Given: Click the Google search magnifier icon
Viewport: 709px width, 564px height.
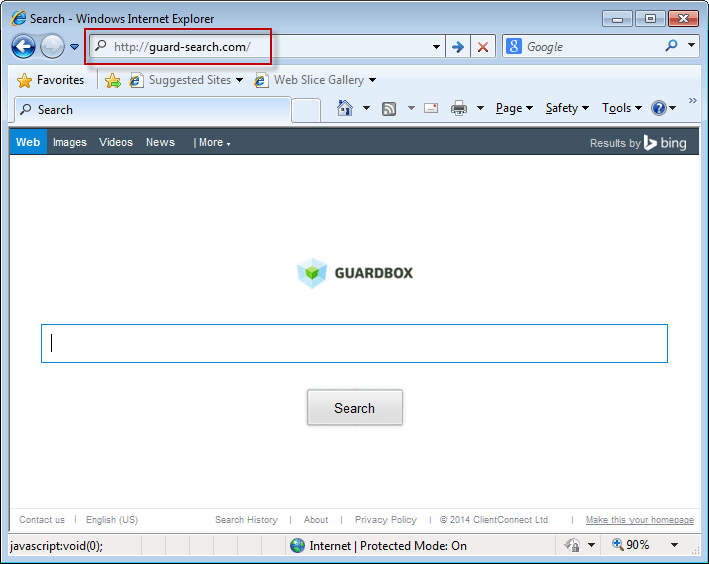Looking at the screenshot, I should [x=671, y=46].
